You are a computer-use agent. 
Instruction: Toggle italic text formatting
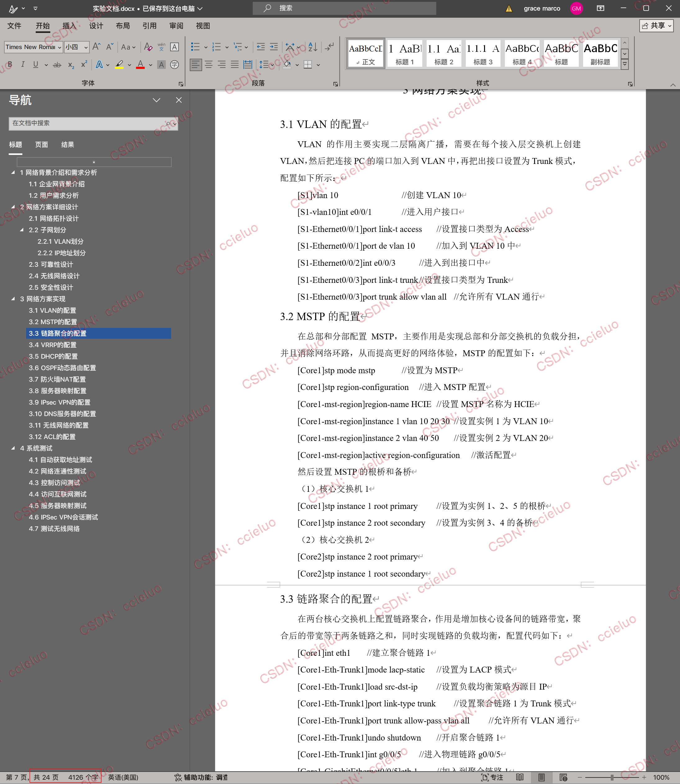23,65
